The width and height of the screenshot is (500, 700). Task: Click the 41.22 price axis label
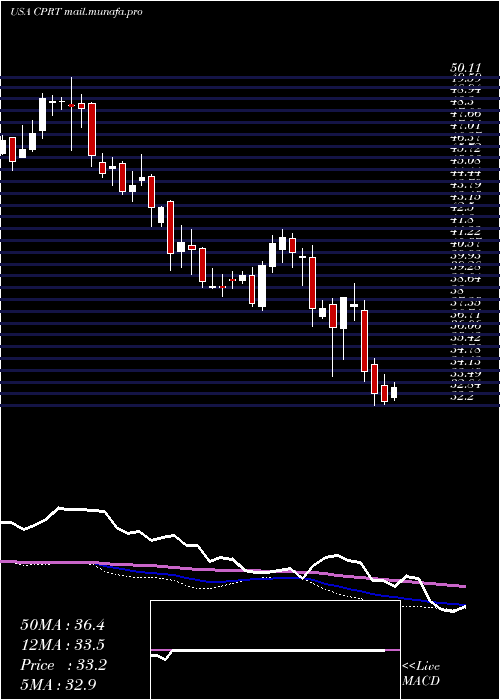[465, 231]
